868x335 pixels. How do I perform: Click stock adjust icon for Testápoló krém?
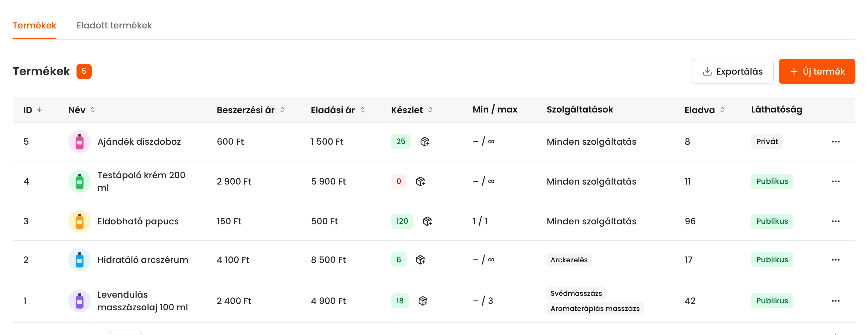420,181
